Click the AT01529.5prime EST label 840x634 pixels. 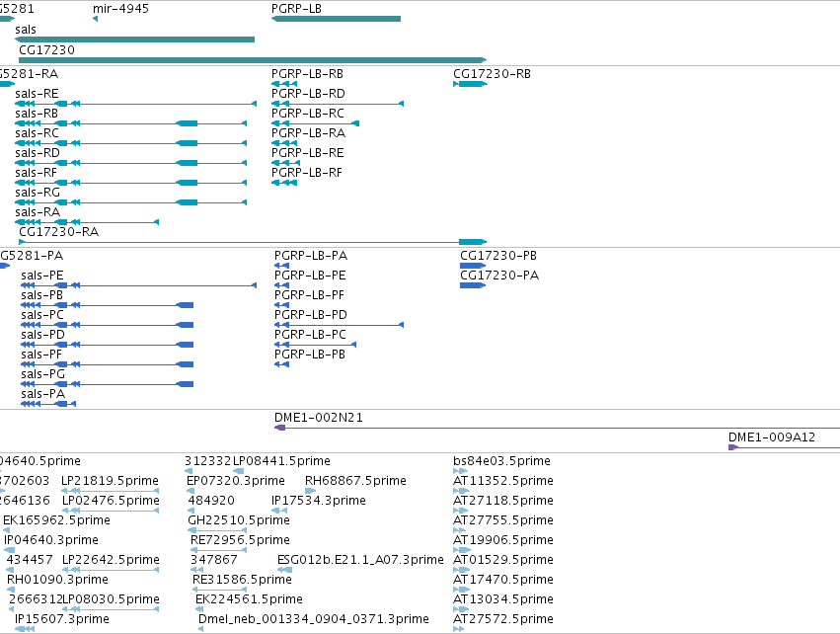tap(503, 560)
